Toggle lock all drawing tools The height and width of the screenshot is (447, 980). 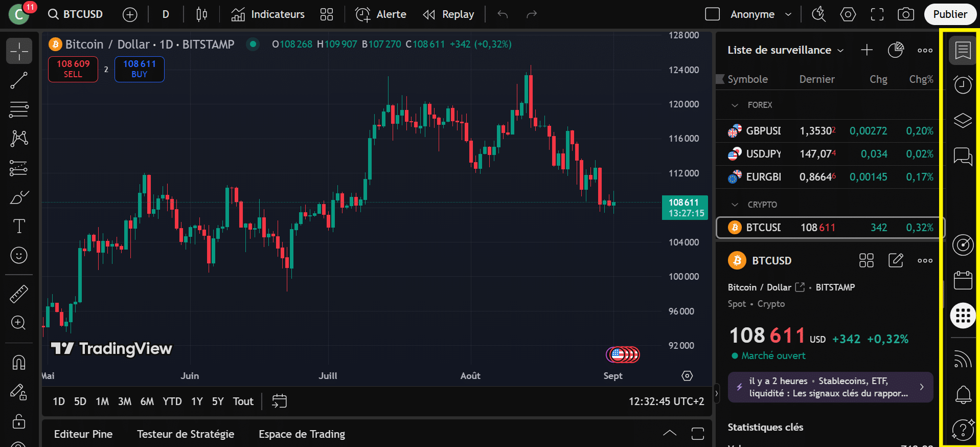point(19,421)
